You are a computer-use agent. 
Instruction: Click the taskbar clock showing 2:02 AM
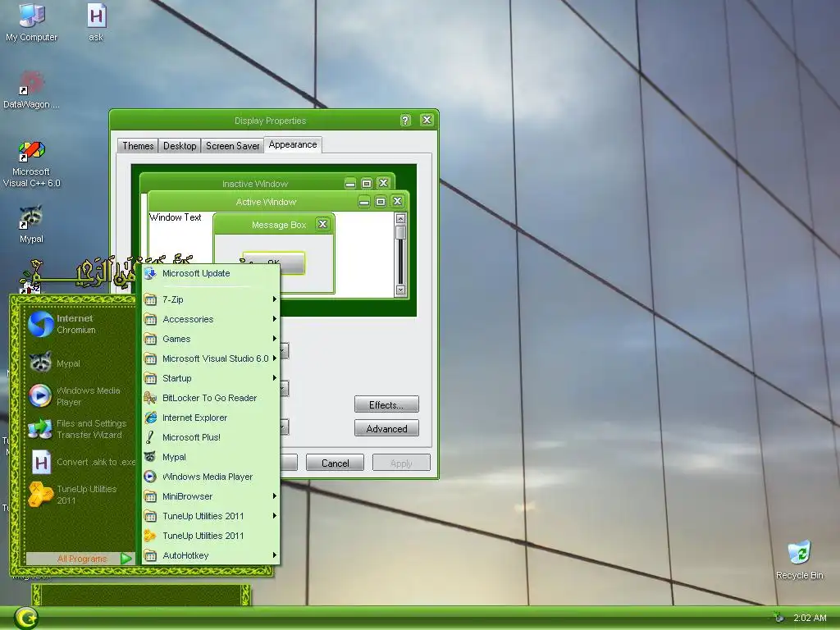[810, 619]
